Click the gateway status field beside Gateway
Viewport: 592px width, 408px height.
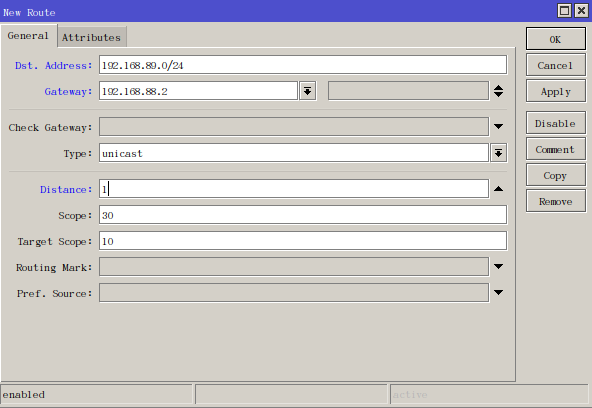[409, 91]
